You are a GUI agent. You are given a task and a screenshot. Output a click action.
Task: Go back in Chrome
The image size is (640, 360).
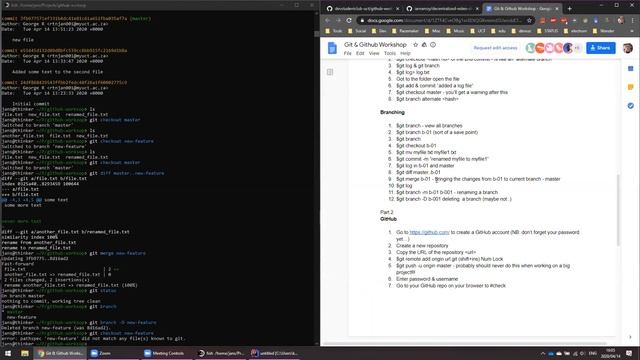328,20
